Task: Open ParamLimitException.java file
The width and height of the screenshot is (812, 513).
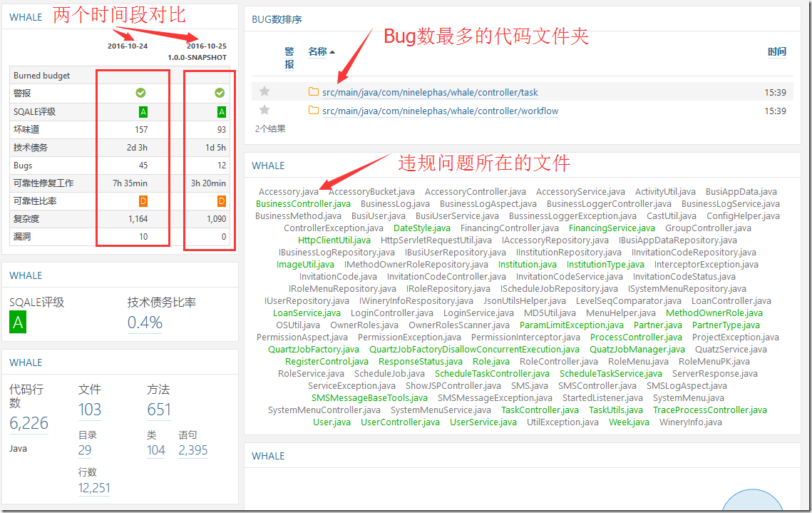Action: pyautogui.click(x=571, y=325)
